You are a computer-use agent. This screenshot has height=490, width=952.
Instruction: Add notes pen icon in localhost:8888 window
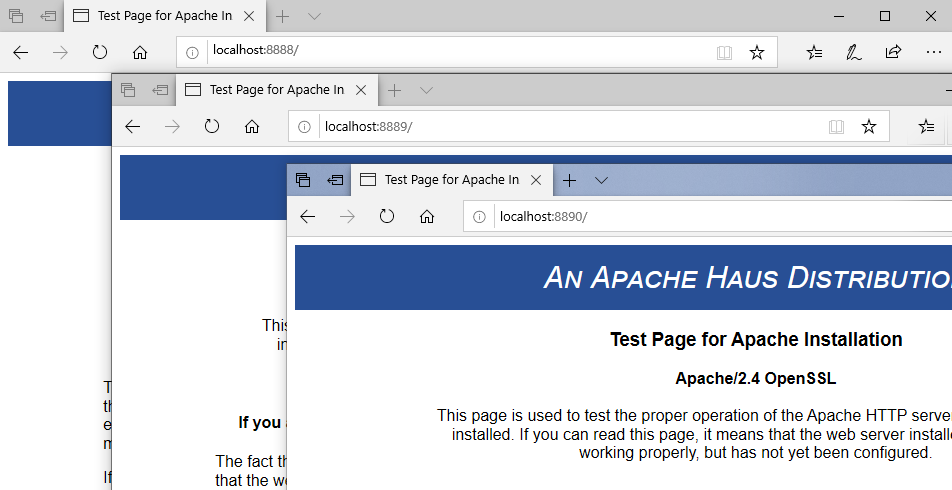(854, 53)
